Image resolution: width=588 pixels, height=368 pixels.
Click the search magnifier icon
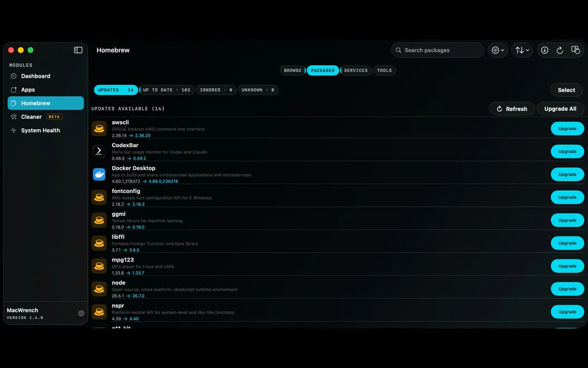click(x=398, y=50)
